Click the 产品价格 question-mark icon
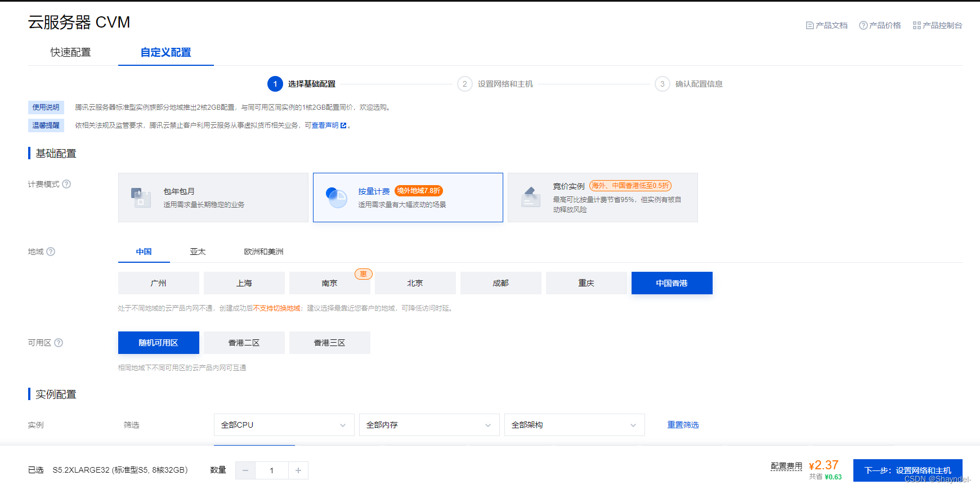Viewport: 980px width, 489px height. click(863, 25)
